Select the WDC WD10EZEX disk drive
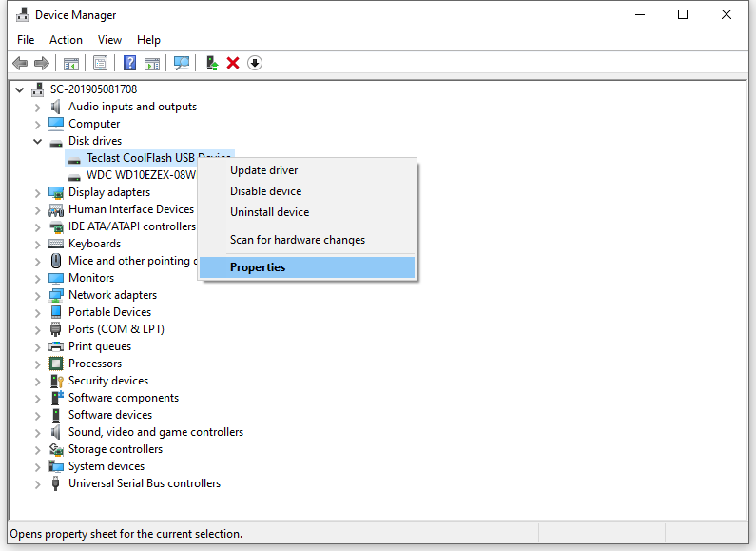 tap(140, 175)
